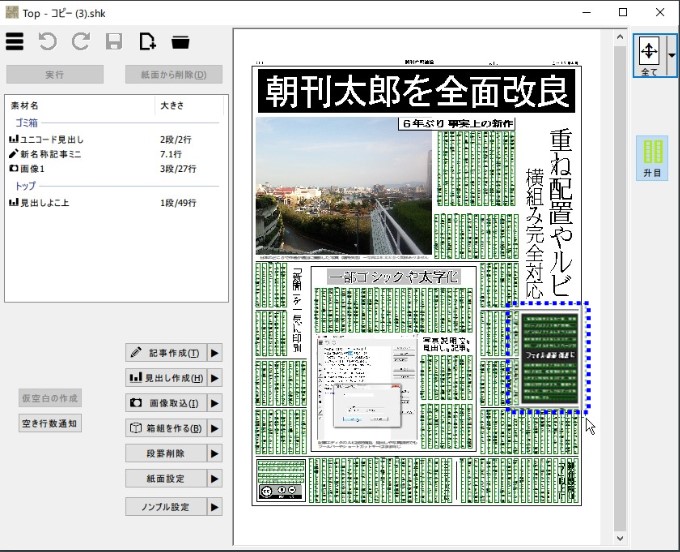Select the vertical headline in the bottom-right corner
Viewport: 680px width, 552px height.
click(566, 480)
